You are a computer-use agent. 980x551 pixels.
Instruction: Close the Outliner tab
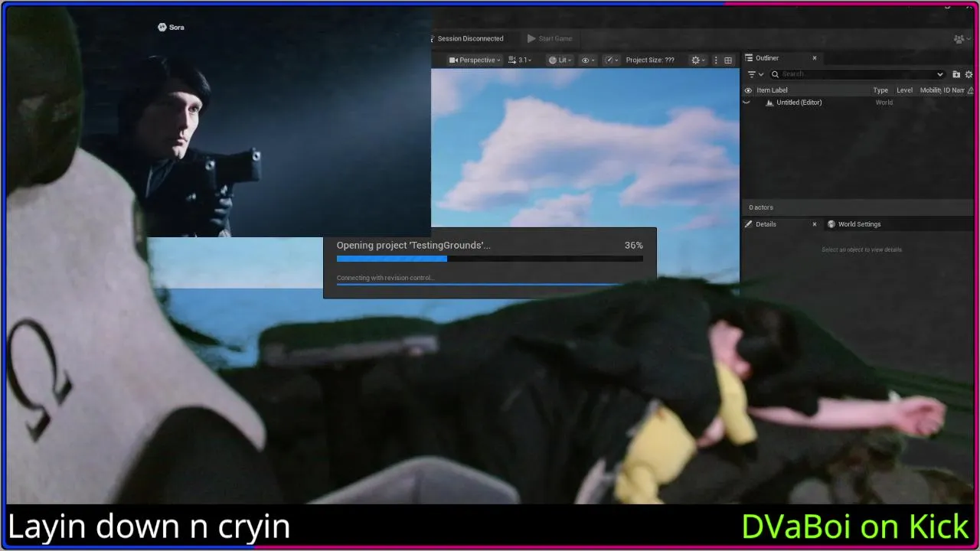(x=815, y=58)
